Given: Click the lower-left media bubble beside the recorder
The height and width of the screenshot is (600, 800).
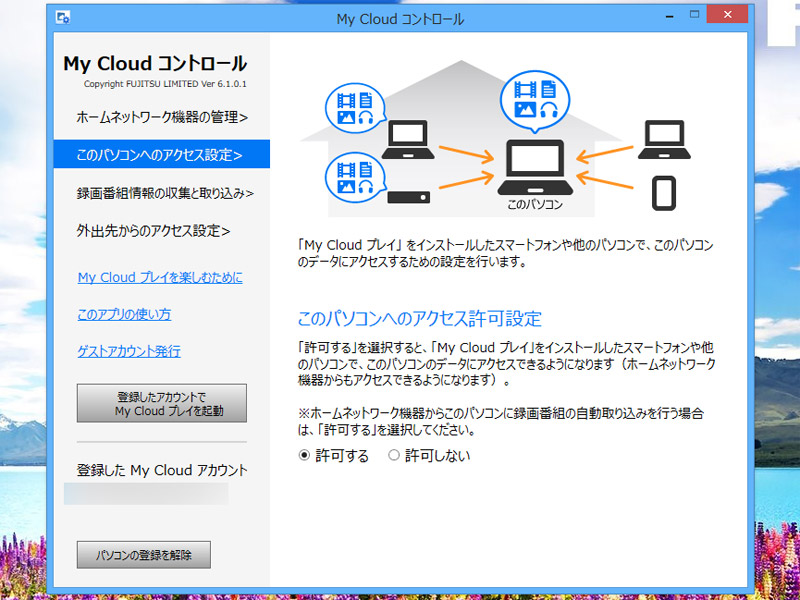Looking at the screenshot, I should pos(355,175).
